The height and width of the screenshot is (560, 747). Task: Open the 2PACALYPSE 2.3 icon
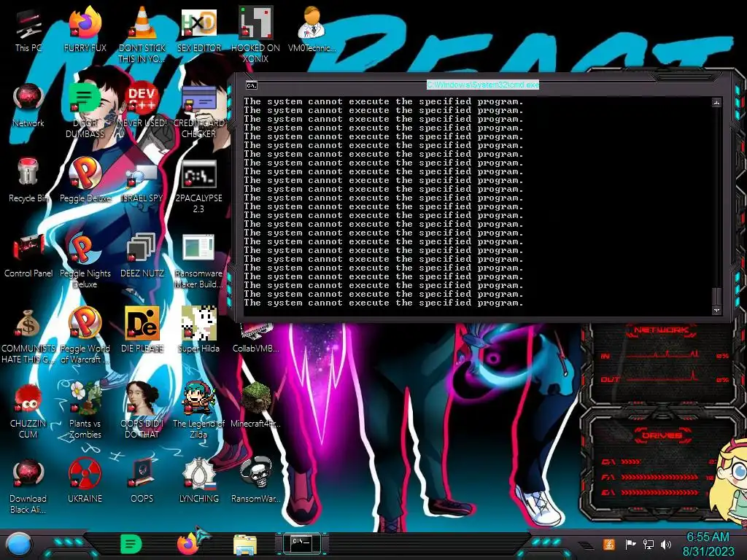point(198,184)
